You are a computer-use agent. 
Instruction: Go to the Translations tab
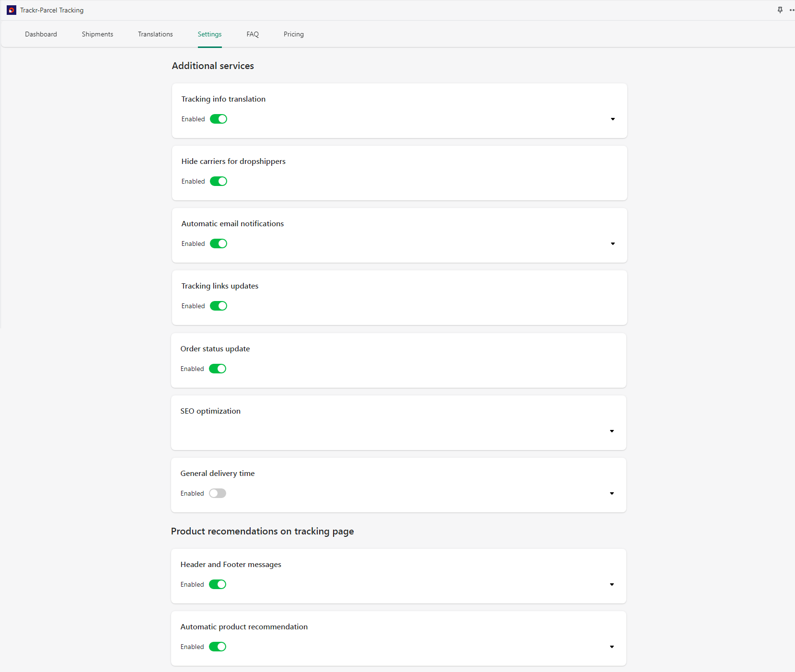155,34
